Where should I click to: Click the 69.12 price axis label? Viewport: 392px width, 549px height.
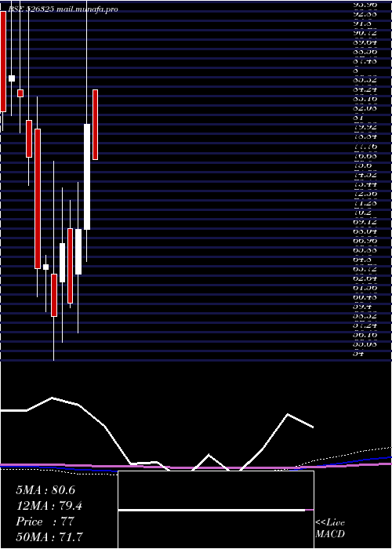pyautogui.click(x=365, y=222)
